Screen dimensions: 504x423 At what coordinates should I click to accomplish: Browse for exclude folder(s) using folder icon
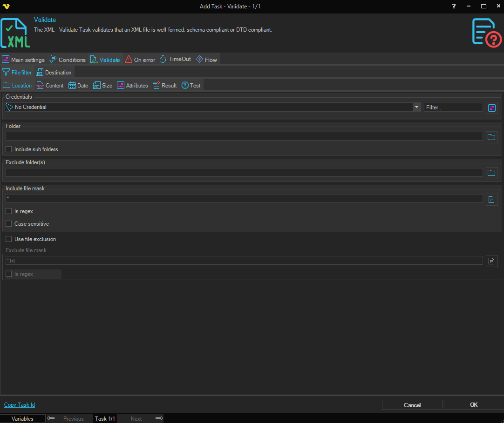tap(491, 173)
